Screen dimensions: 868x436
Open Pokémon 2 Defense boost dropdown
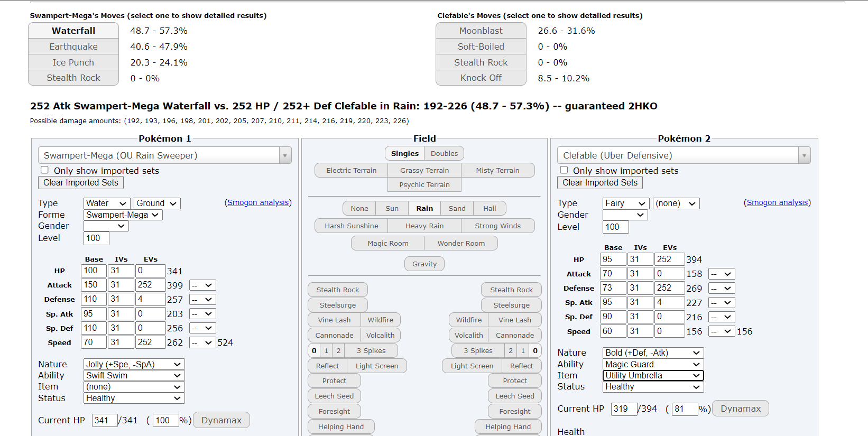click(x=722, y=289)
